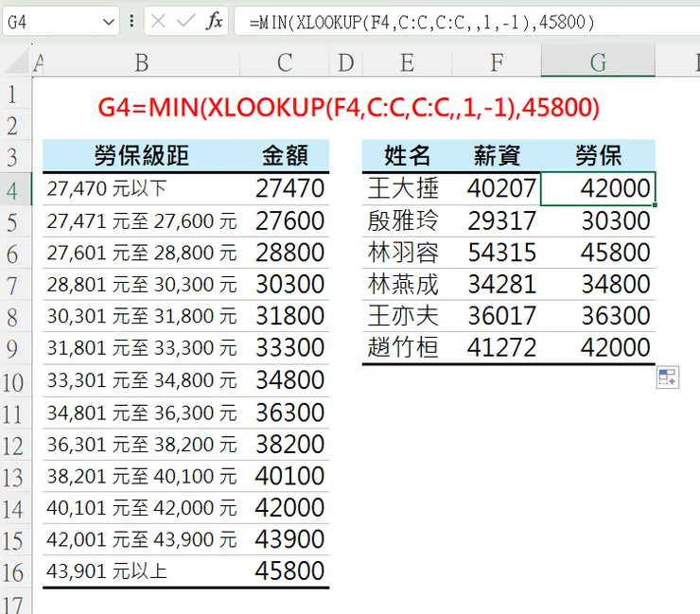Image resolution: width=700 pixels, height=614 pixels.
Task: Select cell '27,470 元以下'
Action: point(142,189)
